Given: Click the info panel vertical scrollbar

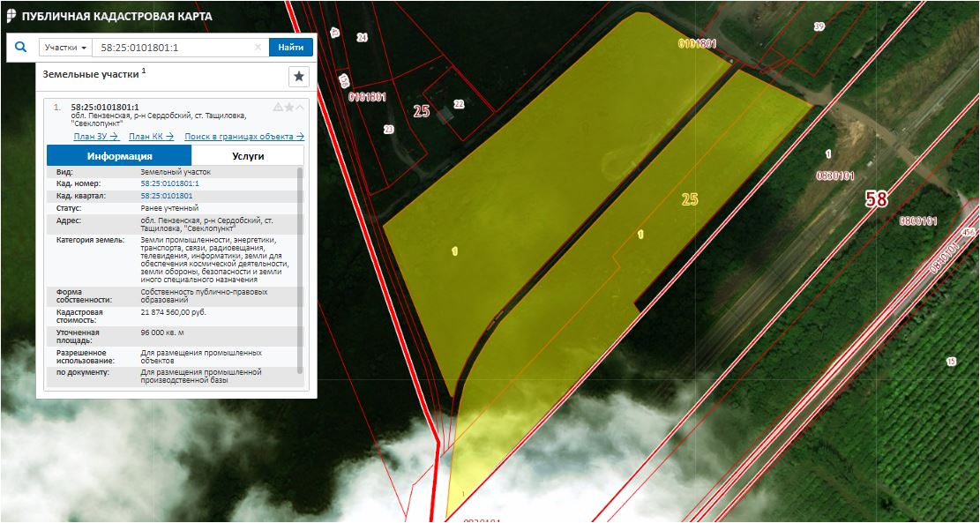Looking at the screenshot, I should [300, 265].
